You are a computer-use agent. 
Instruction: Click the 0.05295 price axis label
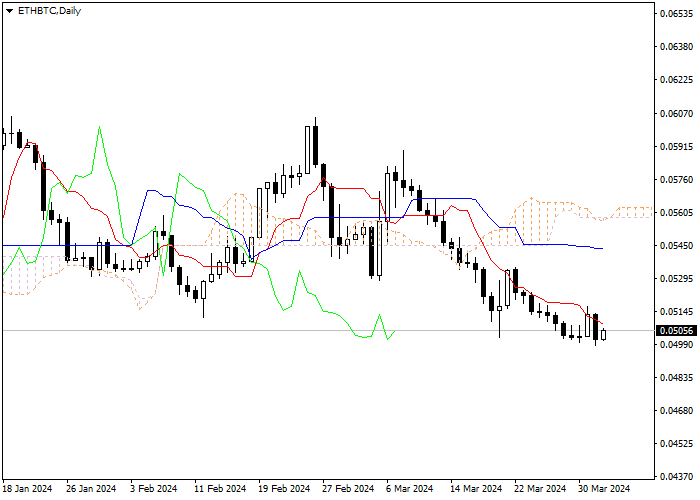[676, 279]
